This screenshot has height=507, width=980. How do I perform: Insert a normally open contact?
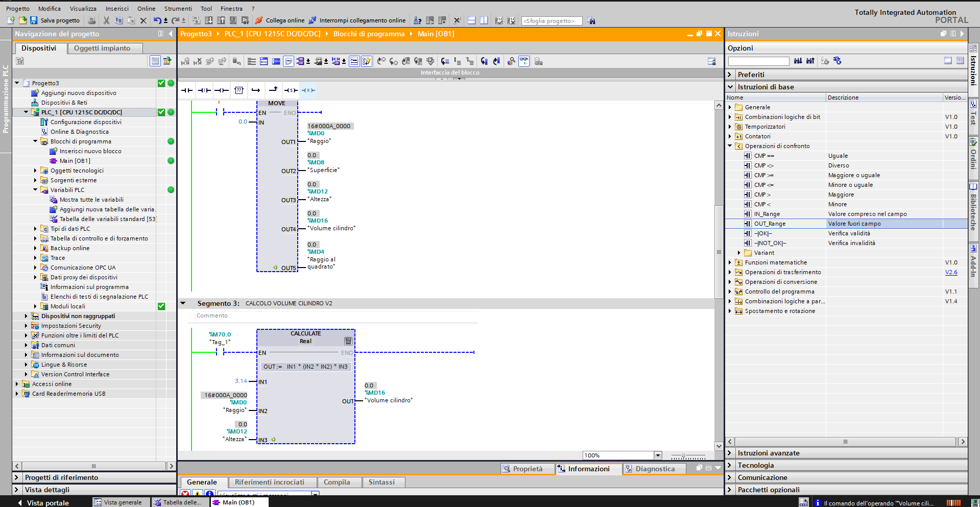[x=187, y=90]
